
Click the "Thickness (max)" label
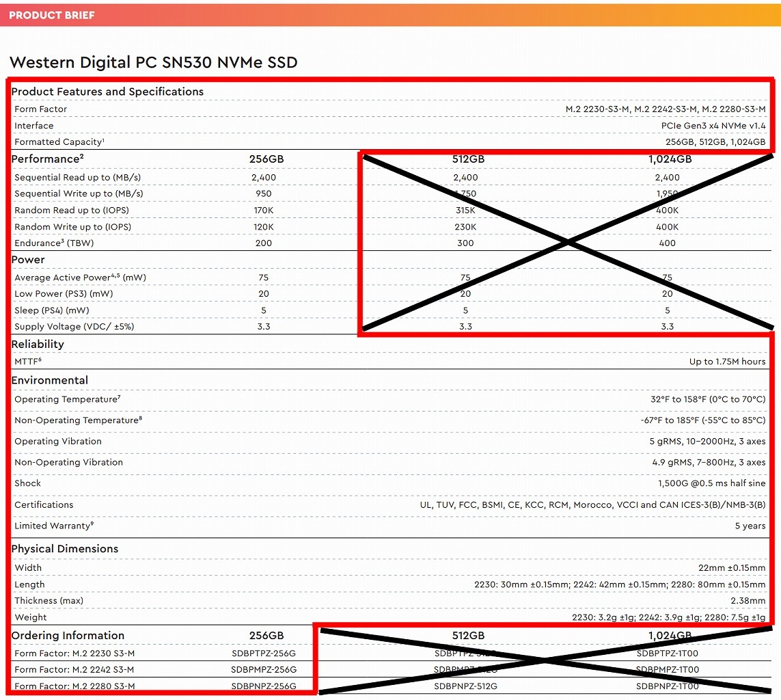49,601
